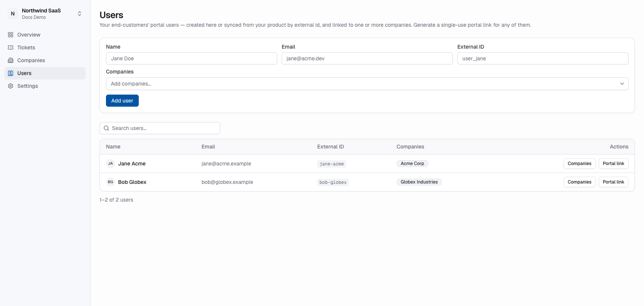This screenshot has height=306, width=644.
Task: Click the Email column header in the table
Action: 208,147
